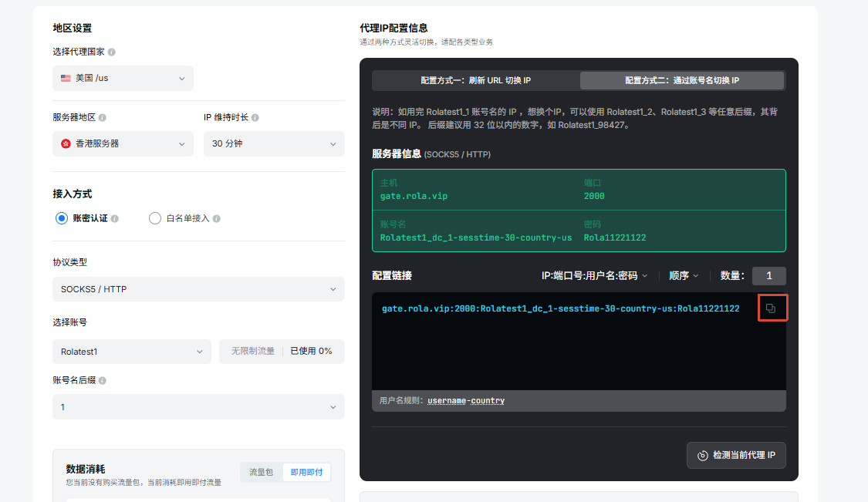Click the host value gate.rola.vip

414,196
